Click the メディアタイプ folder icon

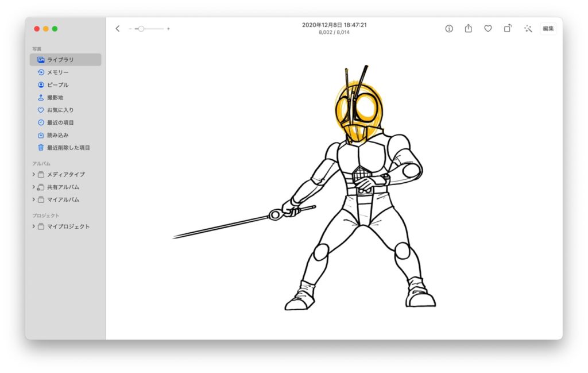click(41, 175)
